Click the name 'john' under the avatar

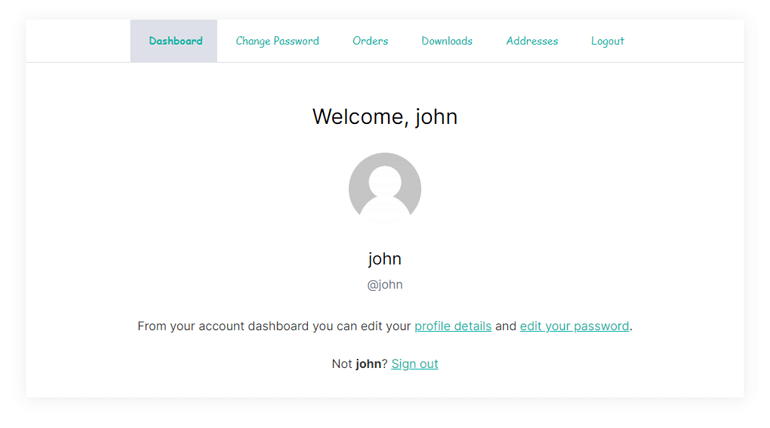pos(385,259)
